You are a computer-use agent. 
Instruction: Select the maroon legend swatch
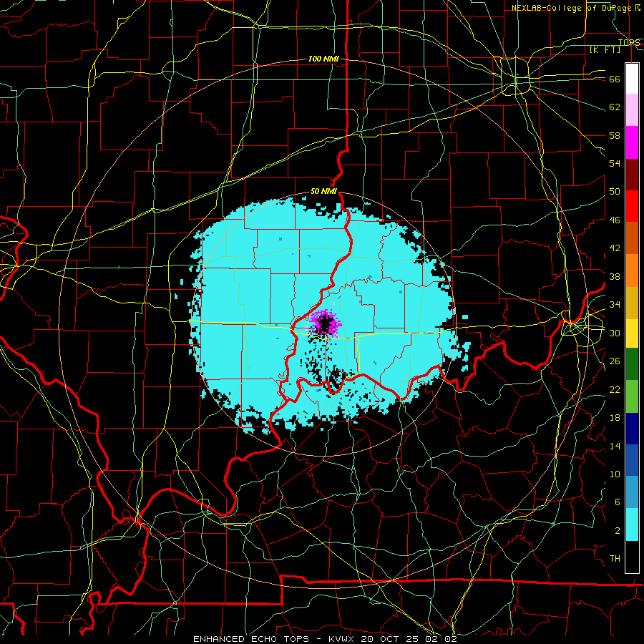632,175
